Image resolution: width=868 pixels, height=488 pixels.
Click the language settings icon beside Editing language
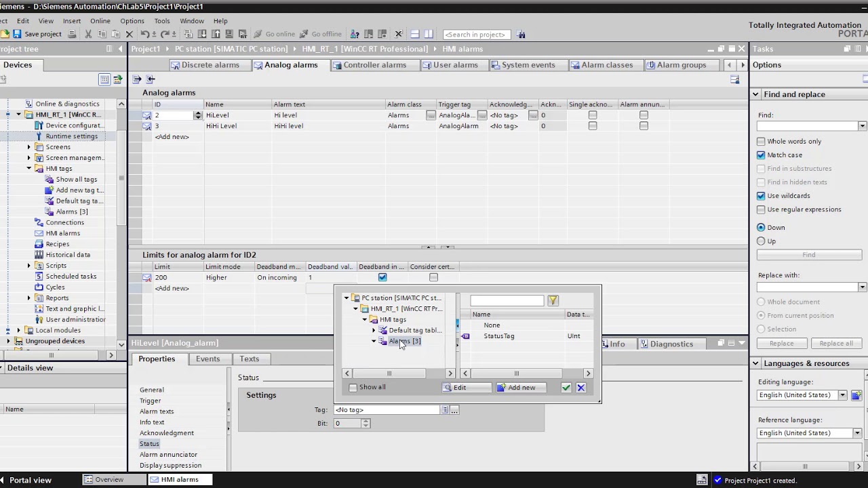click(856, 395)
